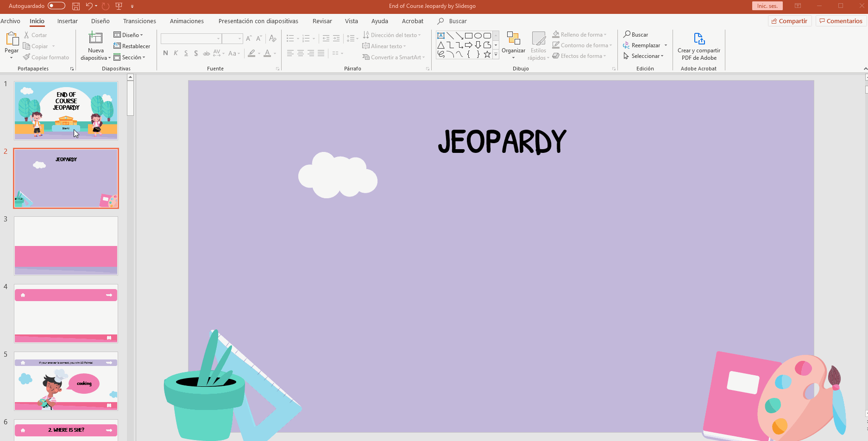Open line spacing dropdown
The image size is (868, 441).
pos(352,38)
